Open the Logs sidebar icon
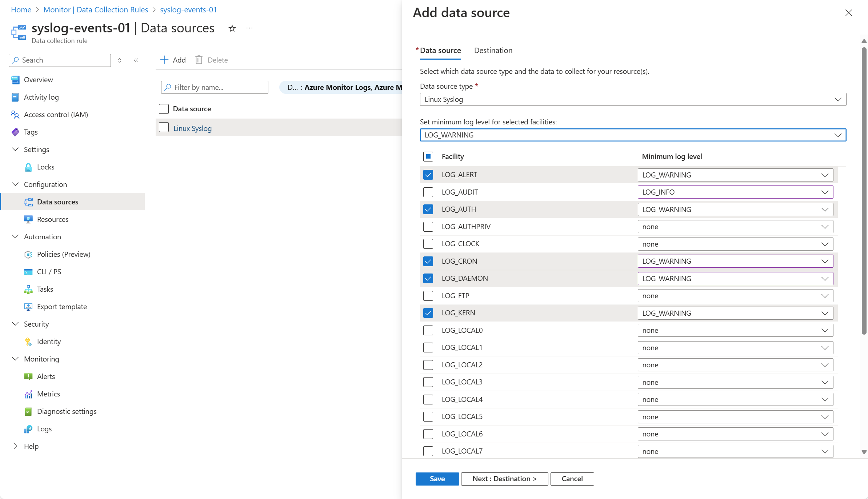 coord(28,429)
